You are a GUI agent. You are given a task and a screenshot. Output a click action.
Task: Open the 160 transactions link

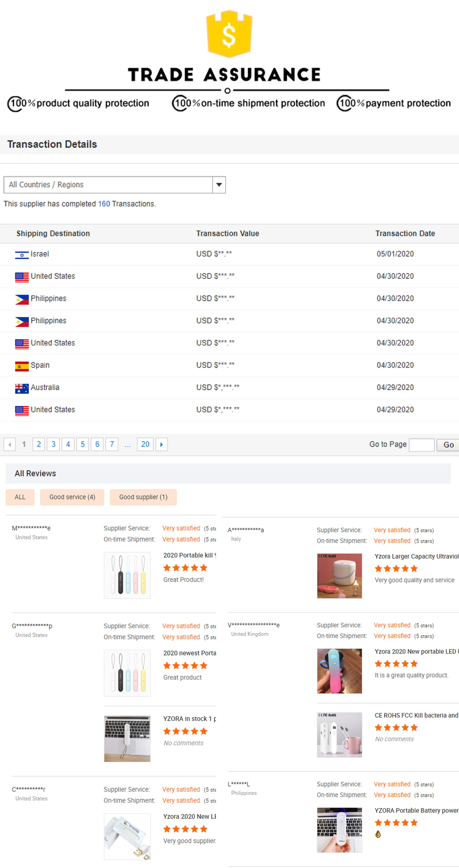pyautogui.click(x=104, y=204)
